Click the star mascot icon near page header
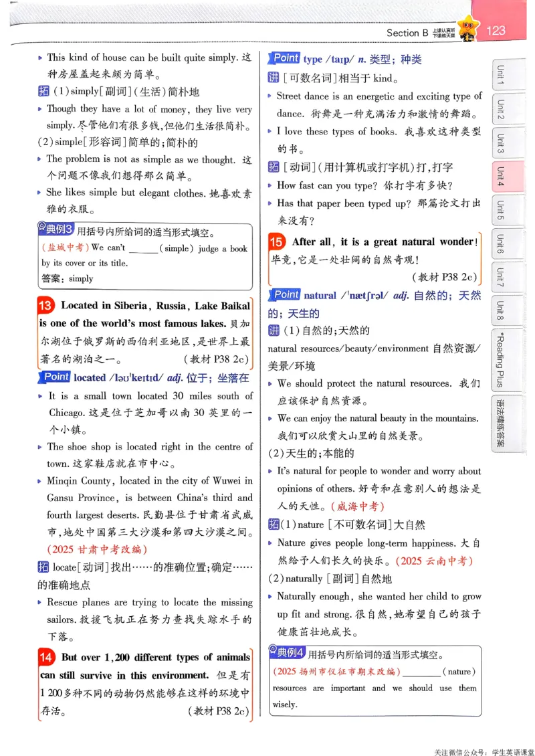Viewport: 535px width, 756px height. click(x=467, y=27)
